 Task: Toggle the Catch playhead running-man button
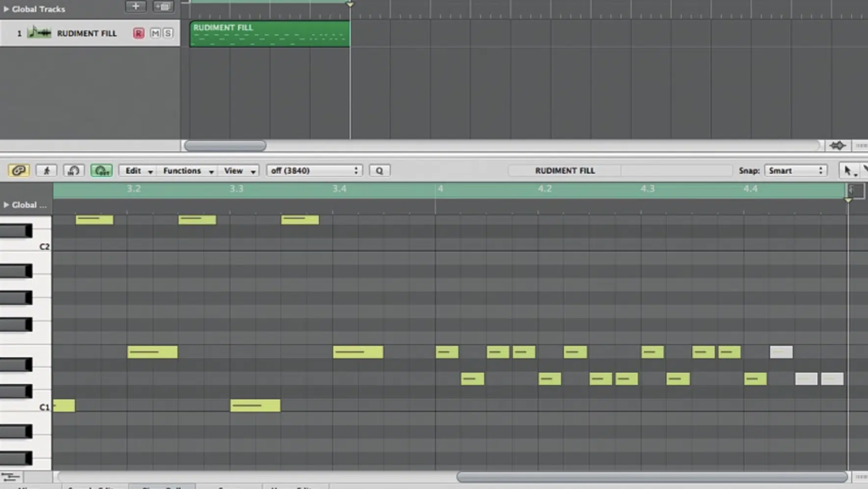coord(47,170)
